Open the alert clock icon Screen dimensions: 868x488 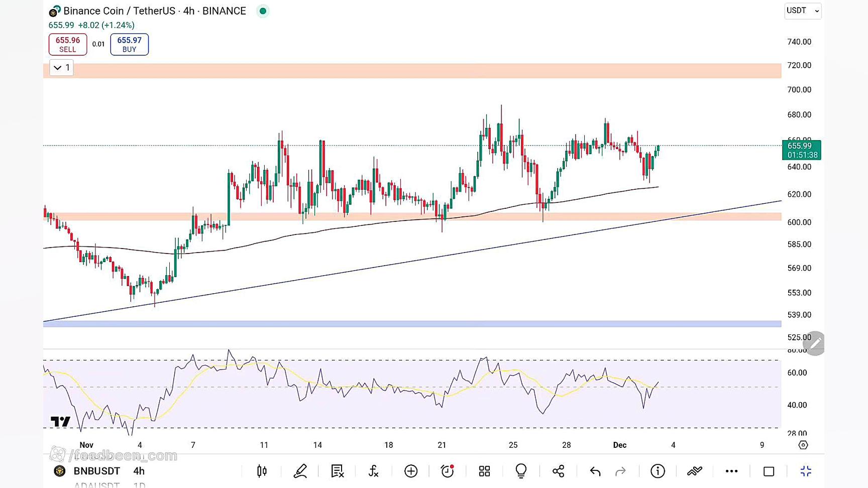(x=447, y=471)
